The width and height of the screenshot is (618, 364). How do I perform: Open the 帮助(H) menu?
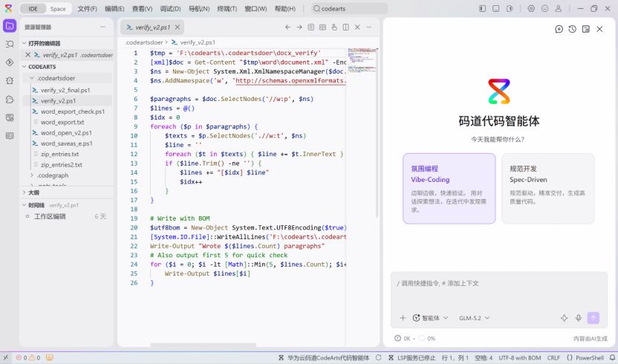[x=284, y=9]
